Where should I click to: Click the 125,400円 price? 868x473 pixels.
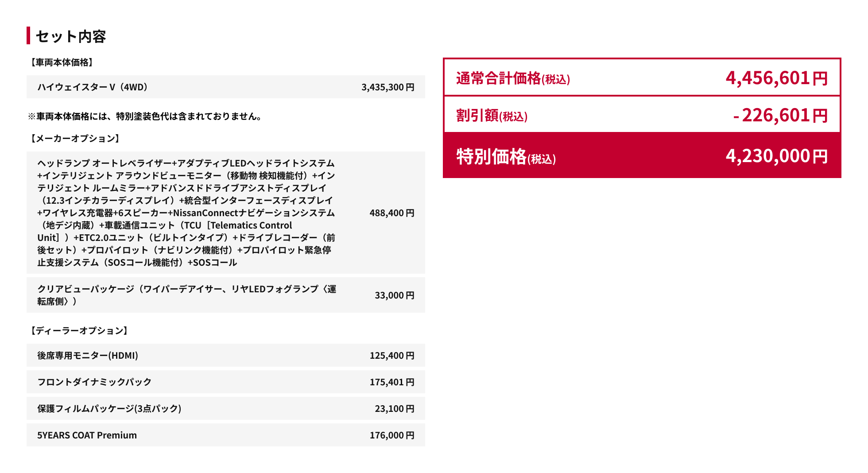tap(391, 356)
